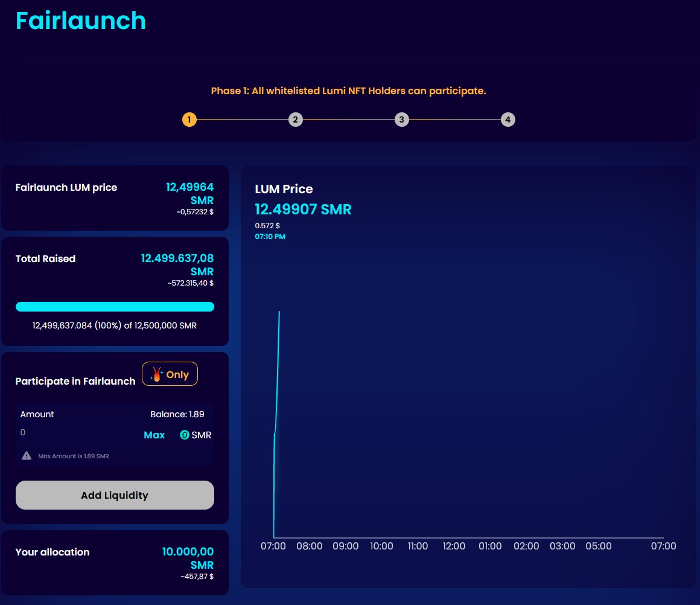Screen dimensions: 700x605
Task: Click the Your allocation label
Action: [52, 552]
